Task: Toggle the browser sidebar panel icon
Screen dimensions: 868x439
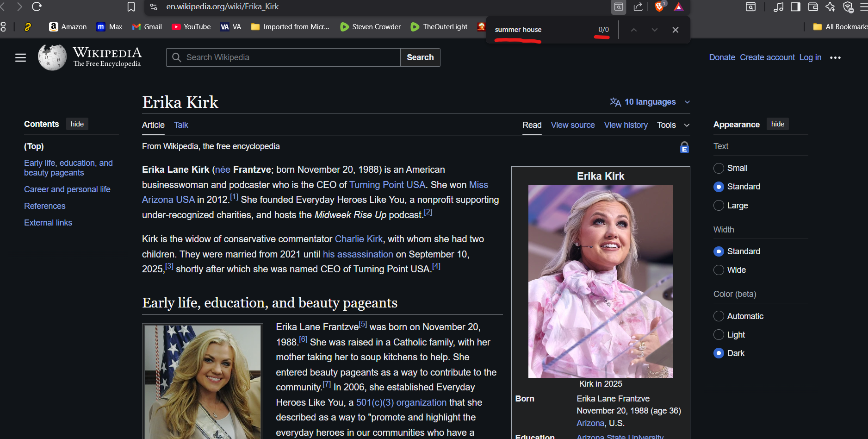Action: 796,6
